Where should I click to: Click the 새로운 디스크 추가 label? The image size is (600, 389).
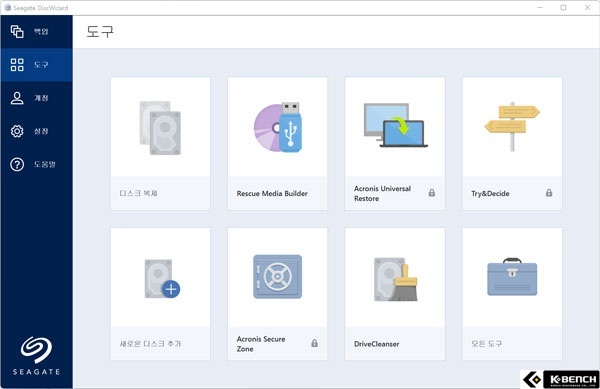[150, 344]
